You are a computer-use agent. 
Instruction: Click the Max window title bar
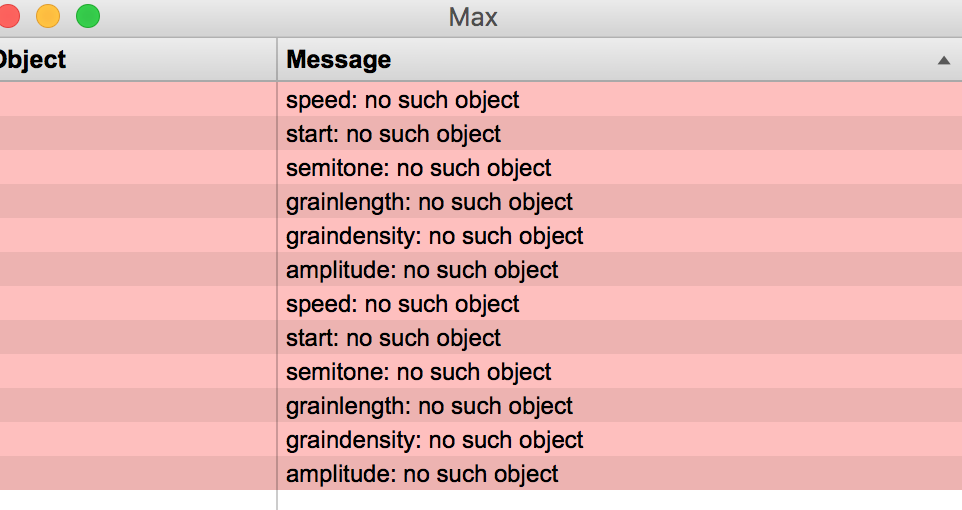click(472, 17)
